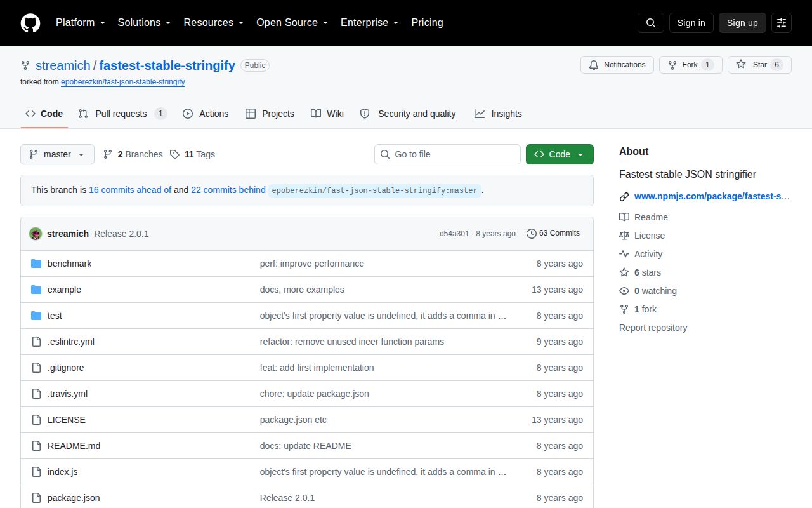The width and height of the screenshot is (812, 508).
Task: Expand the Enterprise menu
Action: pyautogui.click(x=369, y=23)
